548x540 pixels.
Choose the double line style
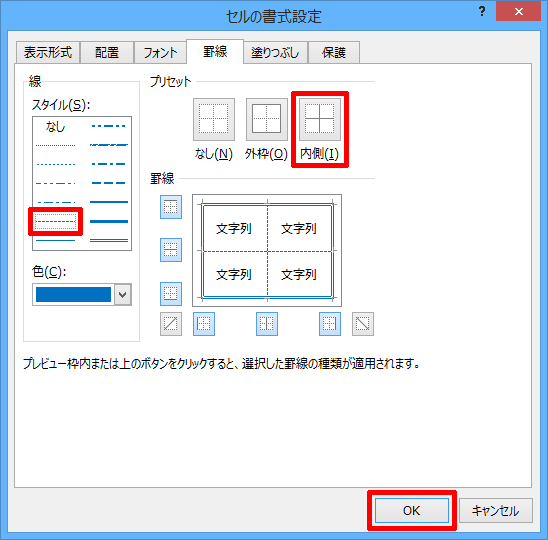tap(109, 240)
